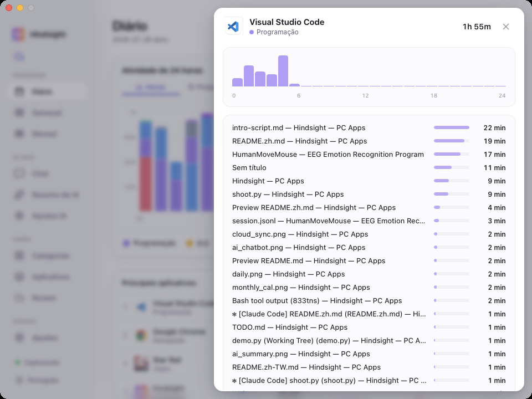This screenshot has width=532, height=399.
Task: Select monthly_cal.png row
Action: 369,288
